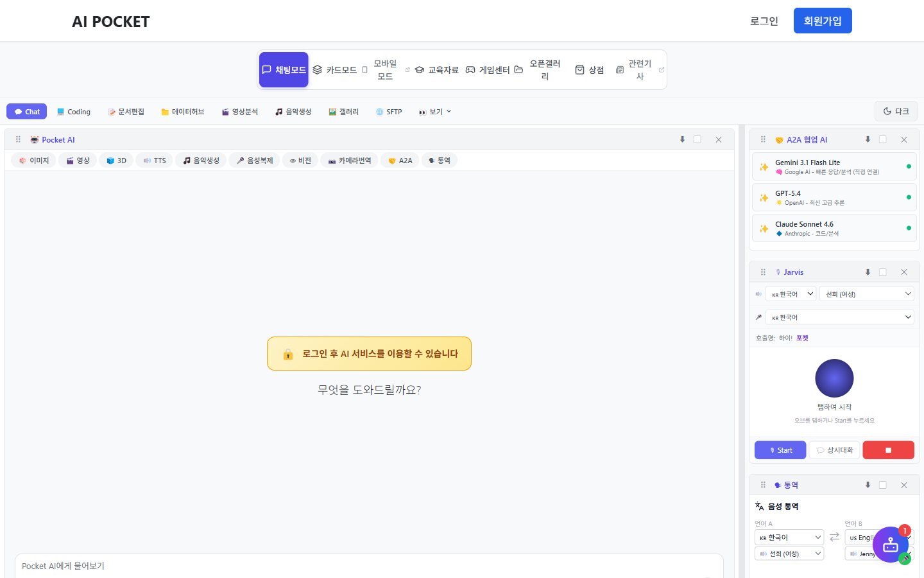Select the TTS tool chip
924x578 pixels.
click(x=155, y=161)
